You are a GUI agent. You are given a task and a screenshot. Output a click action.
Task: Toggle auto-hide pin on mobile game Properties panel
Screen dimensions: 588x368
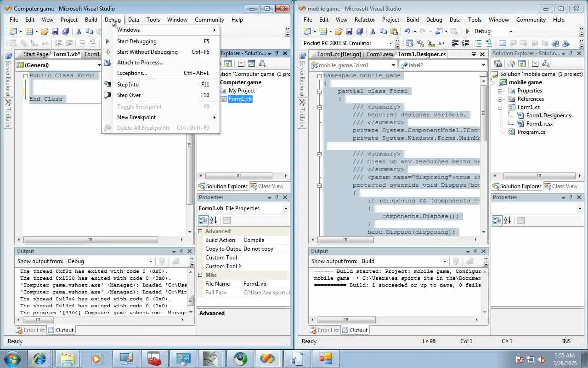pyautogui.click(x=571, y=197)
